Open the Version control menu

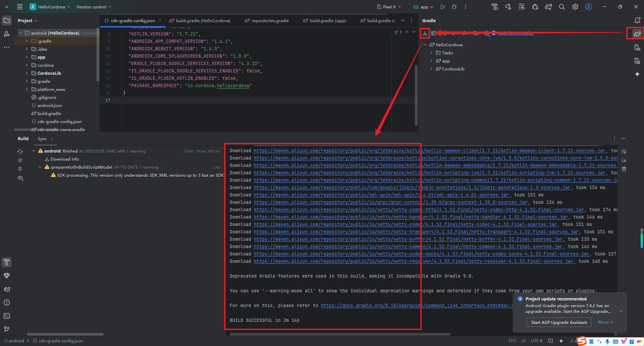pyautogui.click(x=93, y=7)
